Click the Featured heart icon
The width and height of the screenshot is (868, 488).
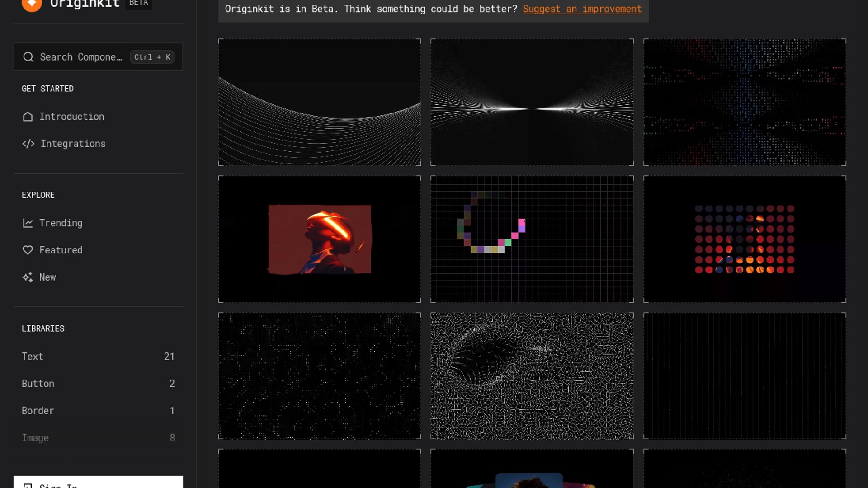tap(28, 250)
